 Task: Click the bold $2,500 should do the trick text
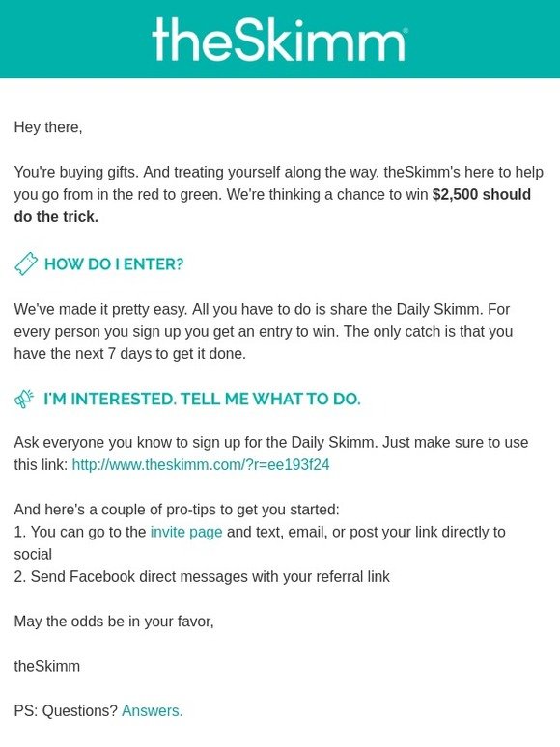[x=272, y=206]
